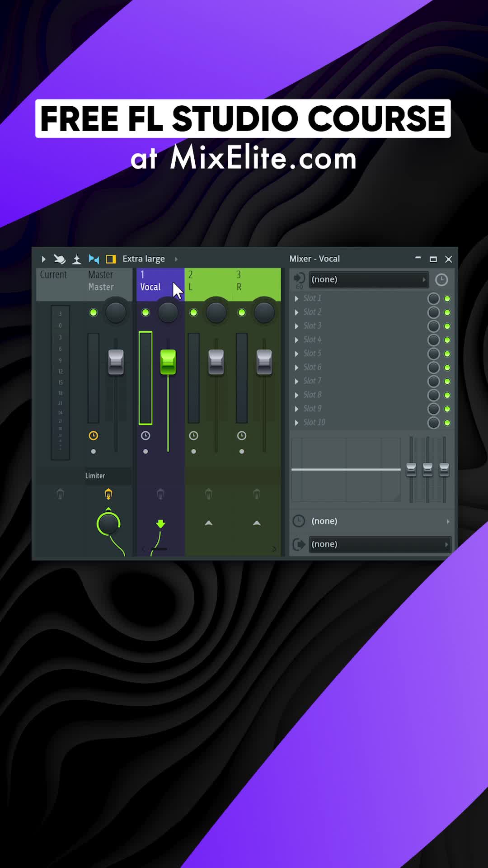Click track 2 L send up arrow
This screenshot has height=868, width=488.
tap(208, 523)
